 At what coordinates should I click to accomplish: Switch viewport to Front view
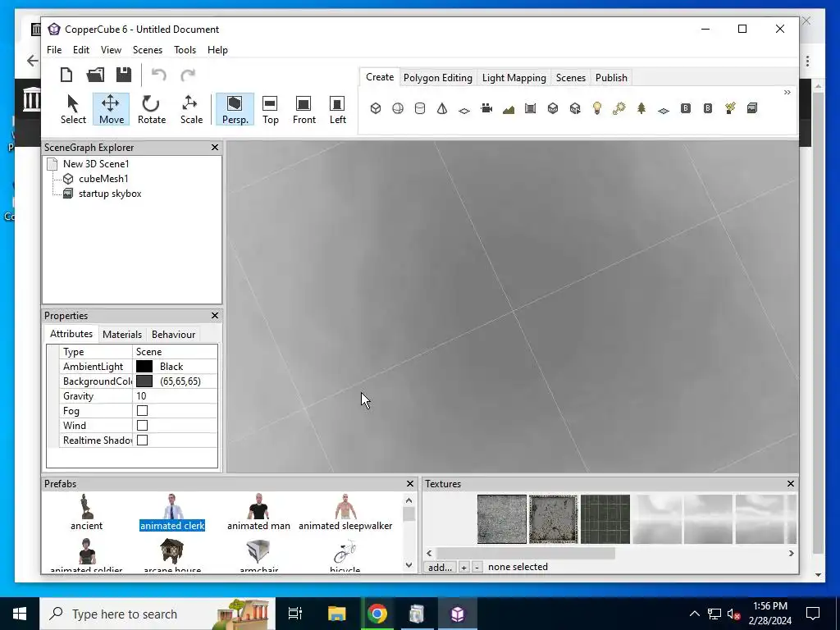(x=304, y=109)
